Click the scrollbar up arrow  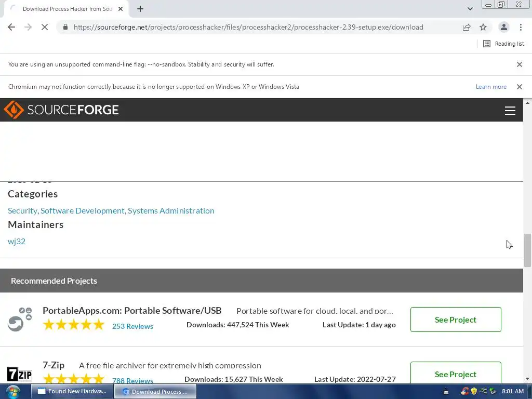point(527,102)
